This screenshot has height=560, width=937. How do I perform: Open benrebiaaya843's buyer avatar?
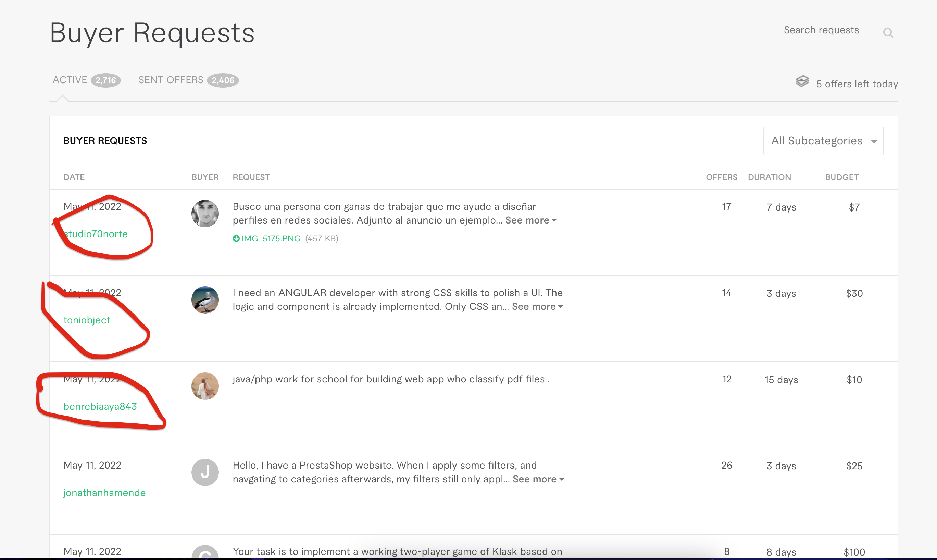click(x=205, y=386)
